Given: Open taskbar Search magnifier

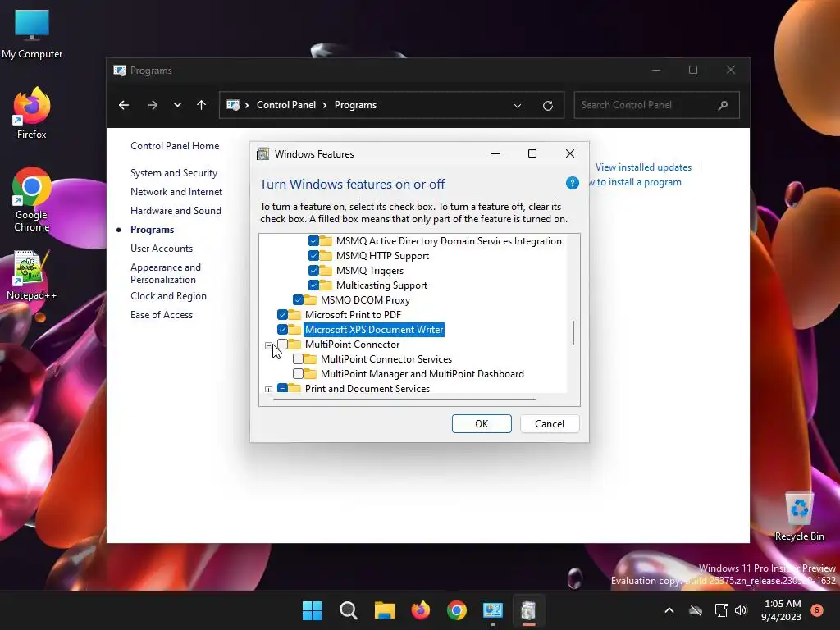Looking at the screenshot, I should coord(348,610).
